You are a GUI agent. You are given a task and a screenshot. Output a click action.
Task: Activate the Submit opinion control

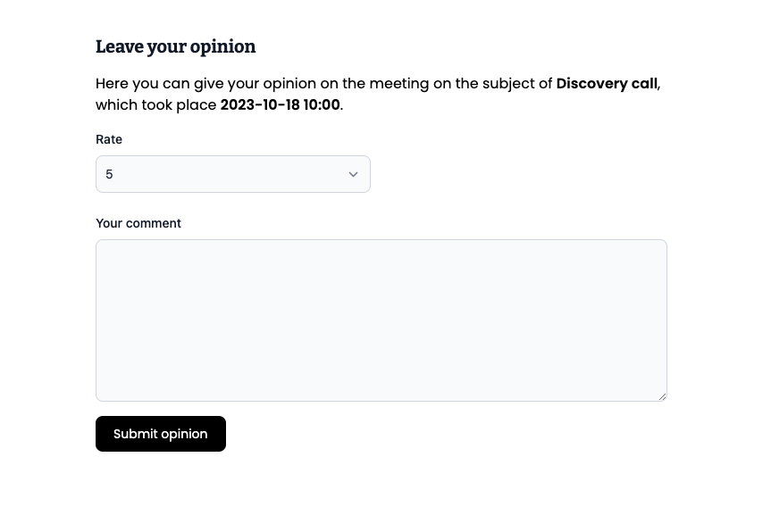coord(160,434)
